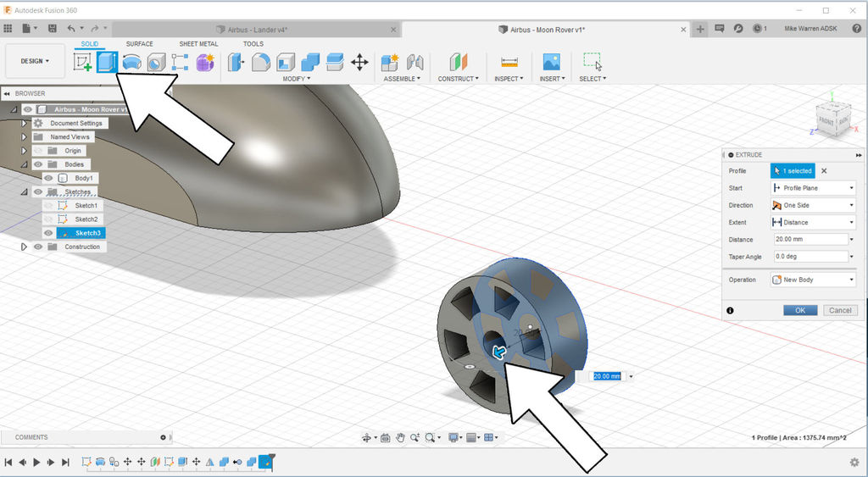The width and height of the screenshot is (868, 477).
Task: Switch to the SURFACE tab
Action: (x=140, y=44)
